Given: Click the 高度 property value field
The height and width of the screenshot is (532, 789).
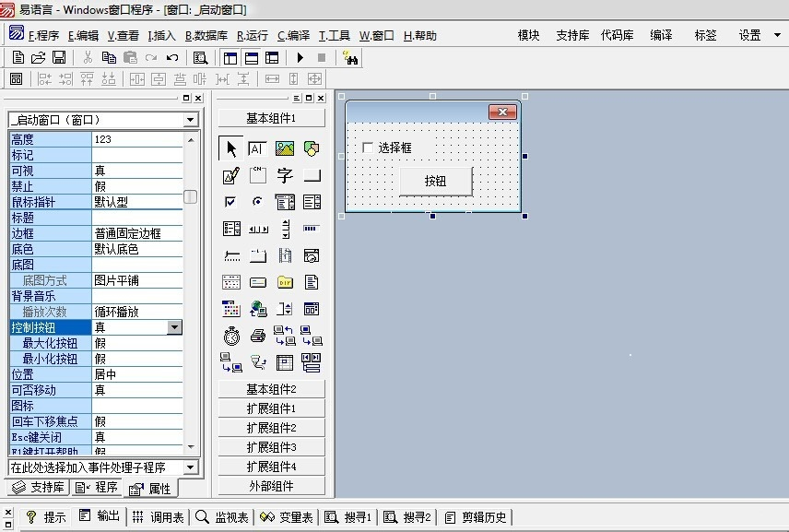Looking at the screenshot, I should [136, 139].
